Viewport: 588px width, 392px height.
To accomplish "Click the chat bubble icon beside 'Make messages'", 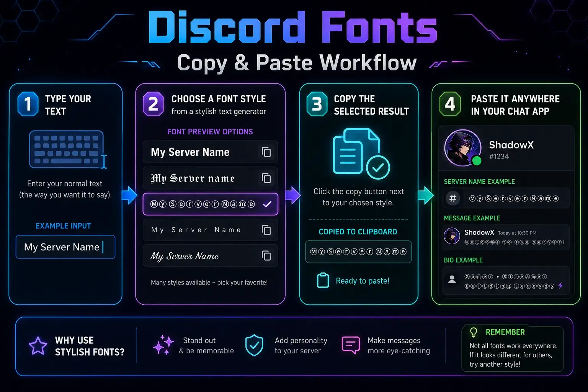I will pyautogui.click(x=351, y=345).
